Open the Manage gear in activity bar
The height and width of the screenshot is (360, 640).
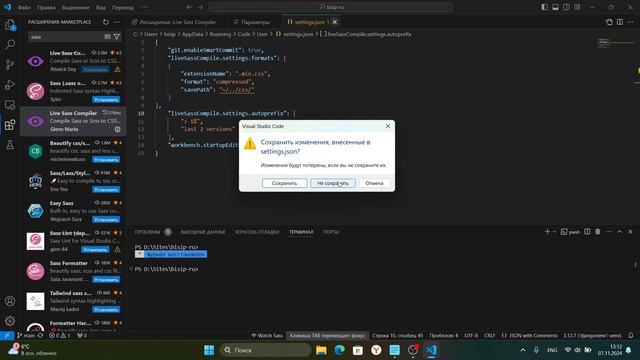click(10, 321)
